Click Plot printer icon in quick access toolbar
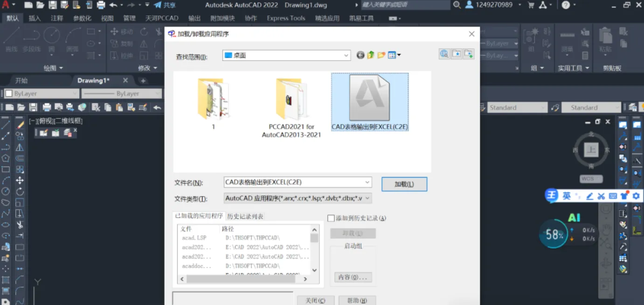The image size is (644, 305). tap(101, 5)
